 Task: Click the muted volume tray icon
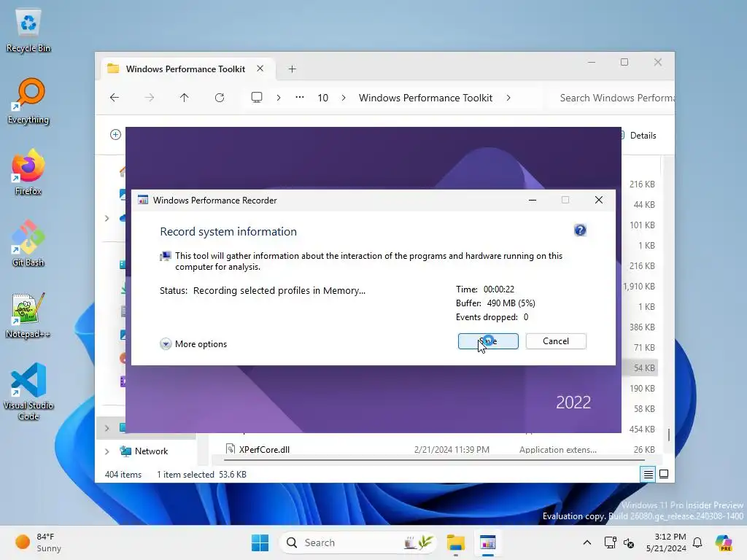pos(628,542)
